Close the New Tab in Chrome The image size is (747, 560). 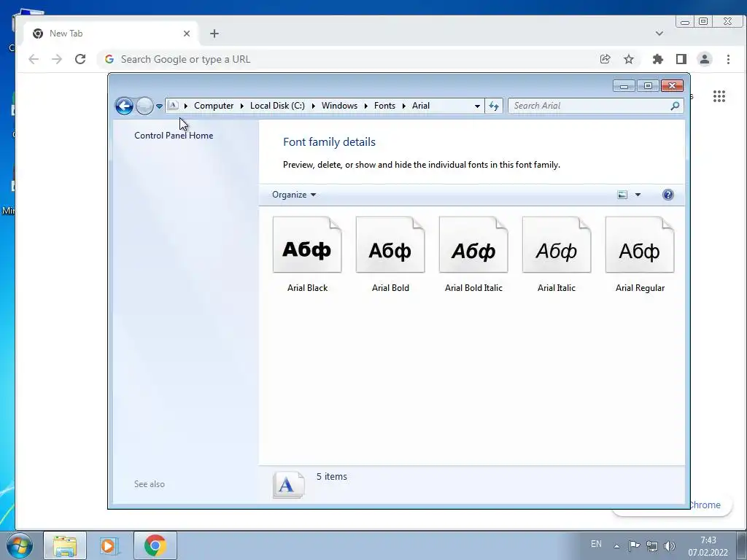187,34
